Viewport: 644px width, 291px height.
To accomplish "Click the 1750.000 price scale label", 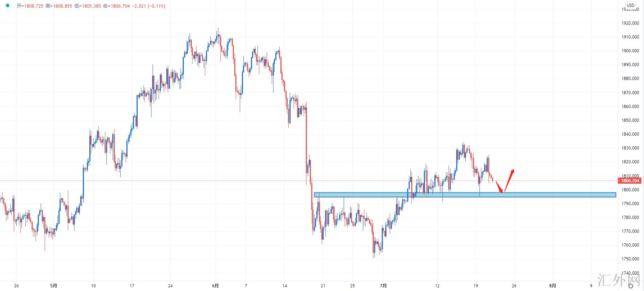I will pyautogui.click(x=630, y=259).
